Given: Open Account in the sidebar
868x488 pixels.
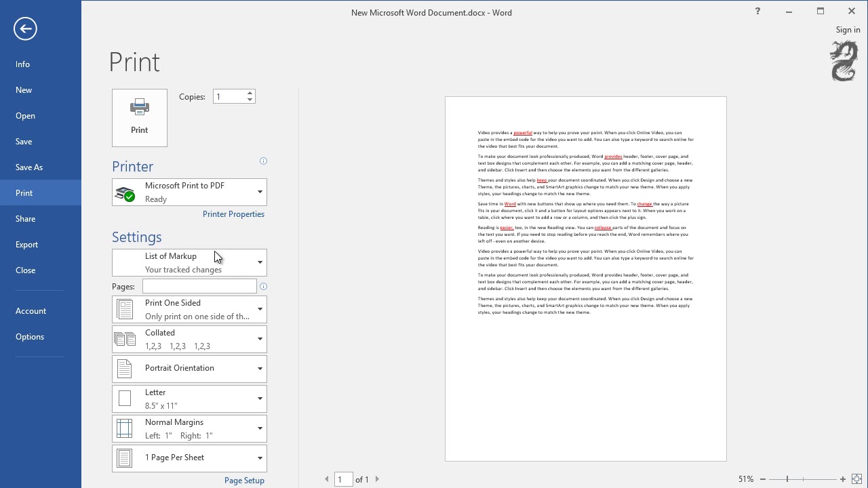Looking at the screenshot, I should click(x=41, y=311).
